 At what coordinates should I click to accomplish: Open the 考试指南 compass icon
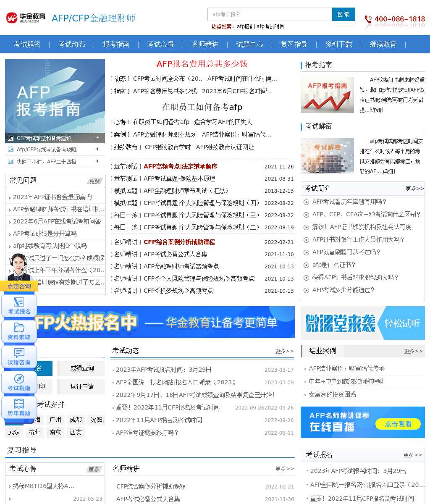19,382
